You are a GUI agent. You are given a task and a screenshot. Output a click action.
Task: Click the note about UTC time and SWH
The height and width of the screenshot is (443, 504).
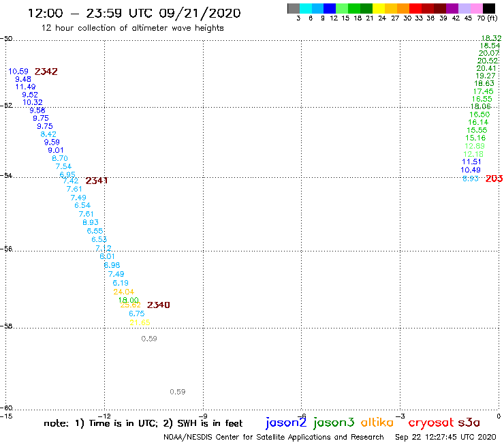[143, 423]
